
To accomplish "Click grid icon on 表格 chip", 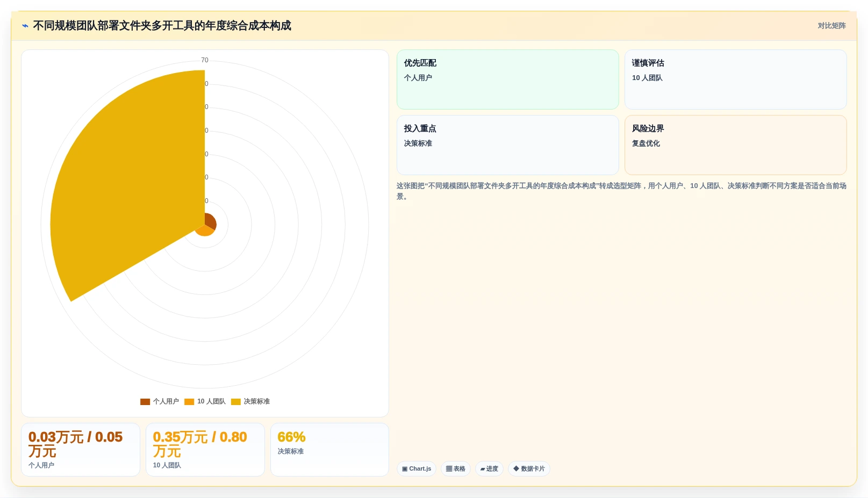I will 449,469.
